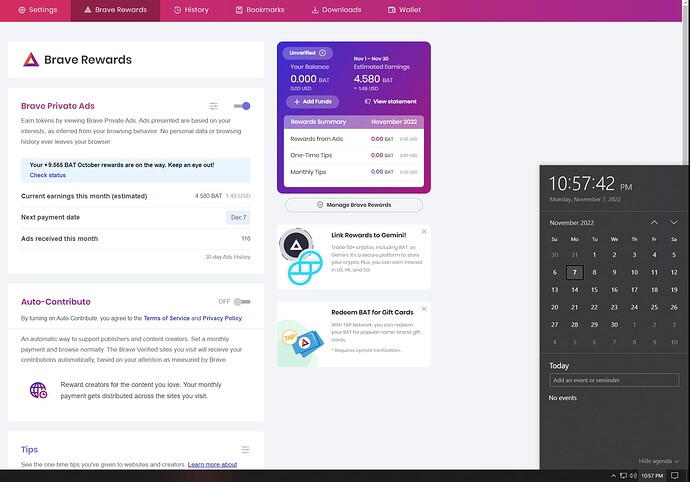Click the Link Rewards to Gemini! heading

369,235
